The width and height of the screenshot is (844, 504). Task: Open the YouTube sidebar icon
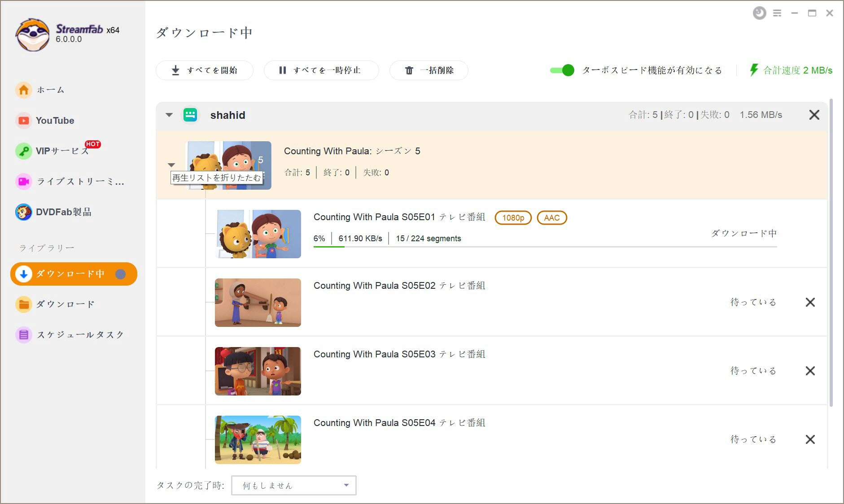point(24,121)
